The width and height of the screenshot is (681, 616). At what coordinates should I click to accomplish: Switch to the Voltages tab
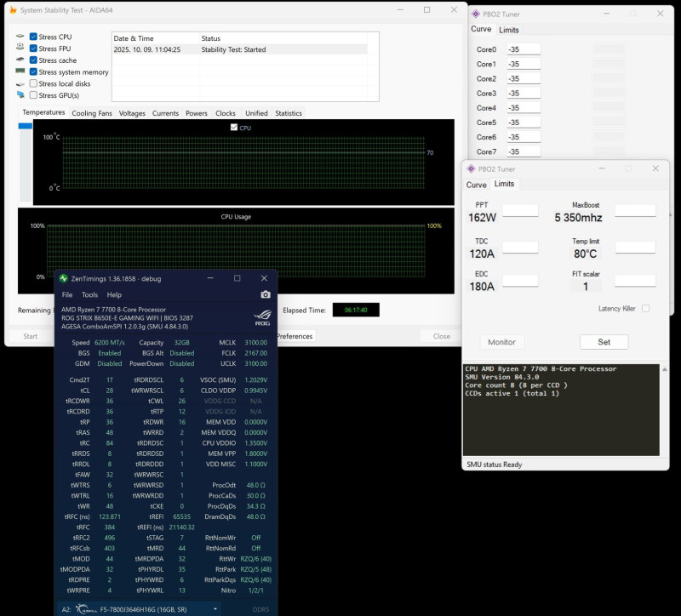pos(132,113)
